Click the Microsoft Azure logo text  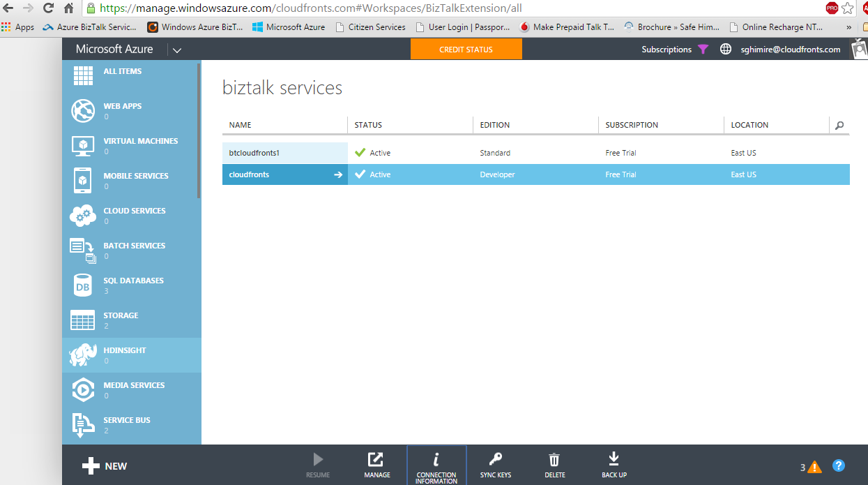click(x=114, y=50)
